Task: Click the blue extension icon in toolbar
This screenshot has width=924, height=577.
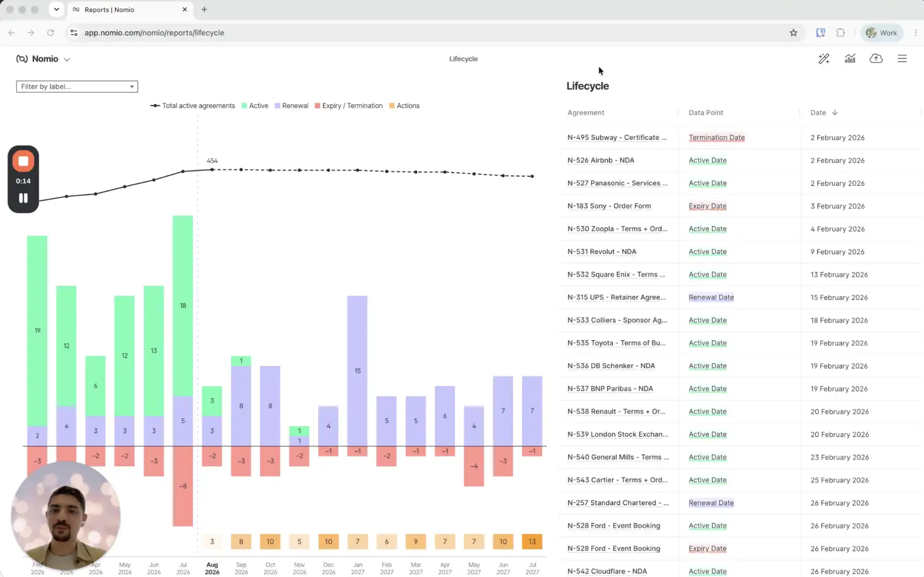Action: pos(820,33)
